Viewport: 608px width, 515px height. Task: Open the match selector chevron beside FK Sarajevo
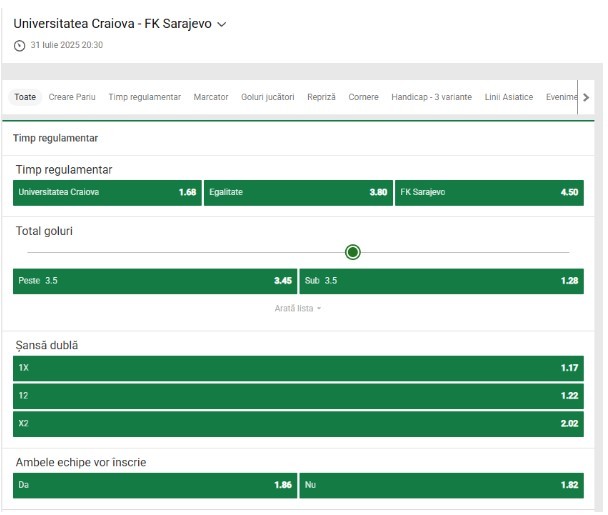pos(221,24)
